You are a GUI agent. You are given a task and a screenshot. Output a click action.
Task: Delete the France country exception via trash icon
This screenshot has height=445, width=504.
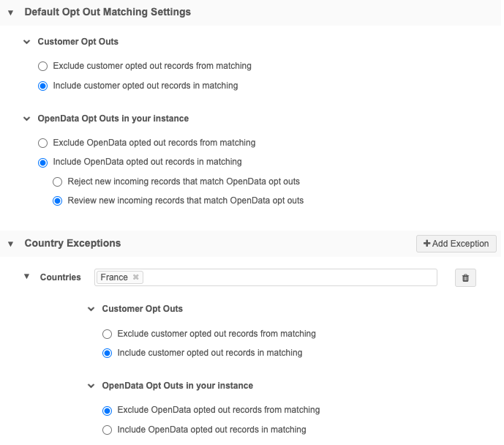point(465,277)
